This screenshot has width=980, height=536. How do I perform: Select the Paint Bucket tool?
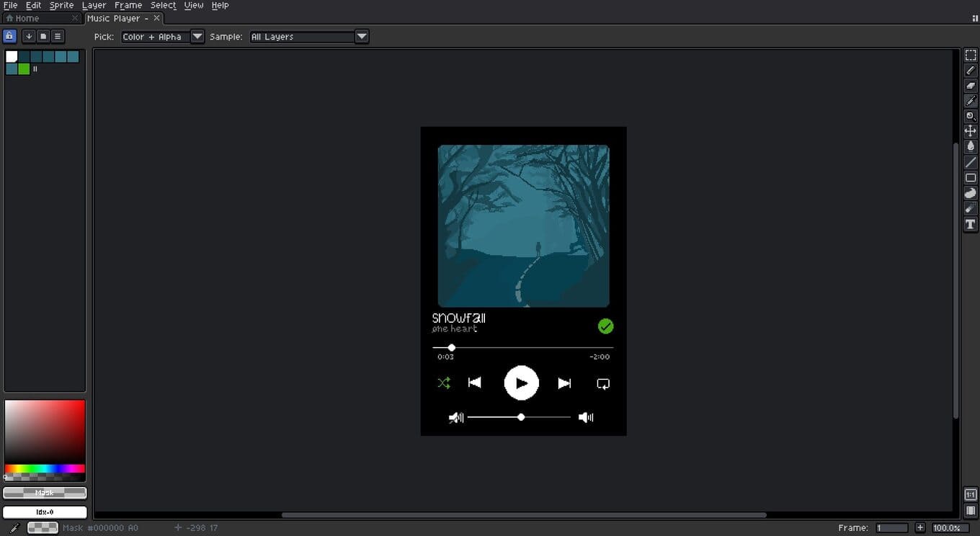(971, 146)
